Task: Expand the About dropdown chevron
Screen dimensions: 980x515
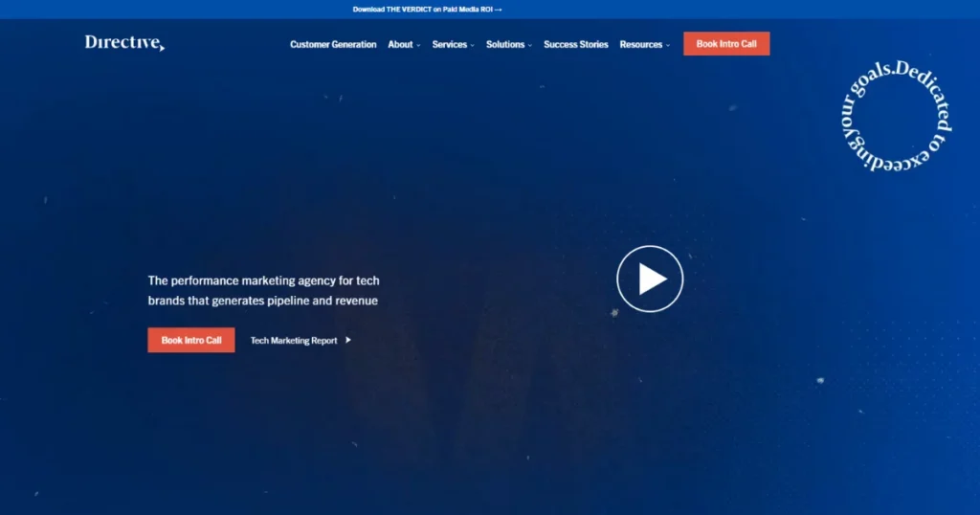Action: [418, 45]
